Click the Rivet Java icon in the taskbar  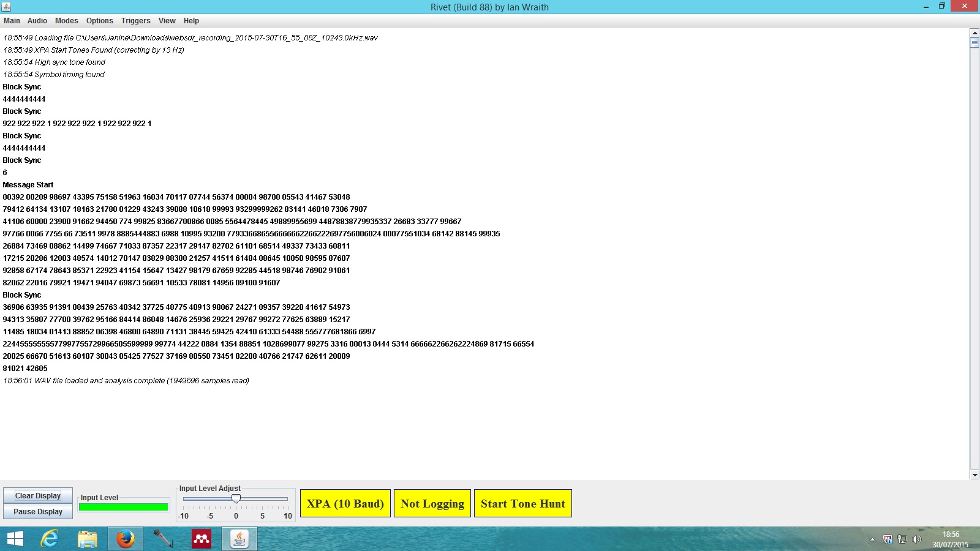point(239,539)
